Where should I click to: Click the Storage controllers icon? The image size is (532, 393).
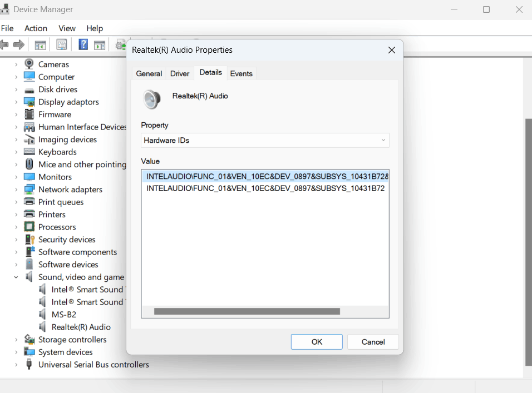click(x=29, y=339)
